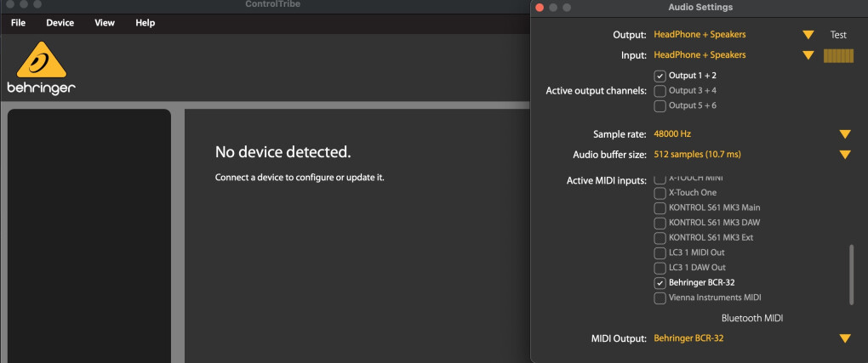Enable KONTROL S61 MK3 Ext input
Screen dimensions: 868x363
coord(660,238)
